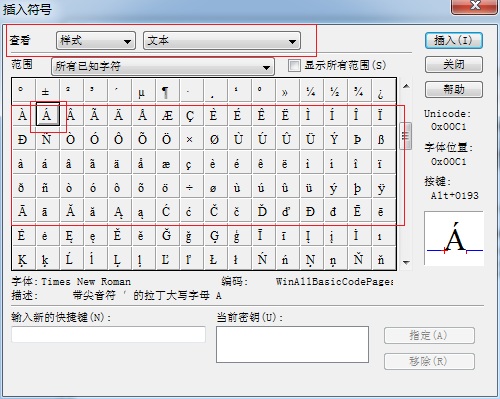Pick the Ē capital E macron

359,210
